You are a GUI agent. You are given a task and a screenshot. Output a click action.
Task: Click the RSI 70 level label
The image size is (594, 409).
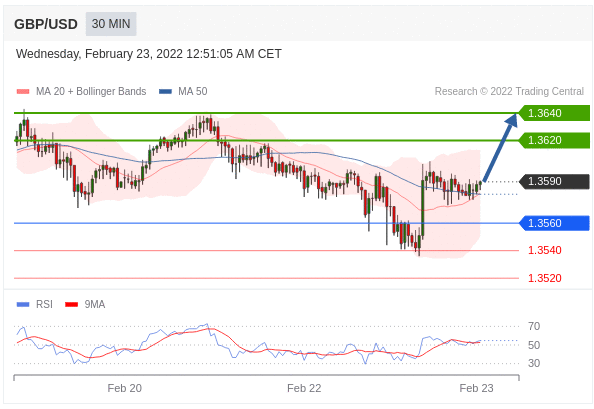[x=534, y=326]
